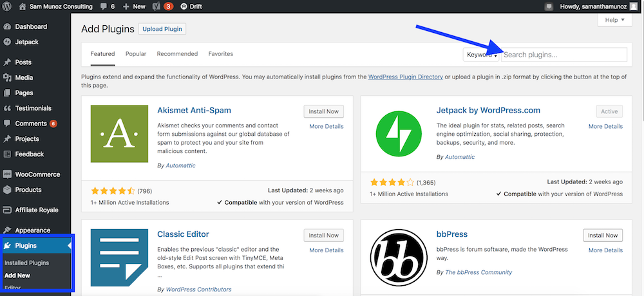Click the Media library icon in sidebar

(x=7, y=78)
